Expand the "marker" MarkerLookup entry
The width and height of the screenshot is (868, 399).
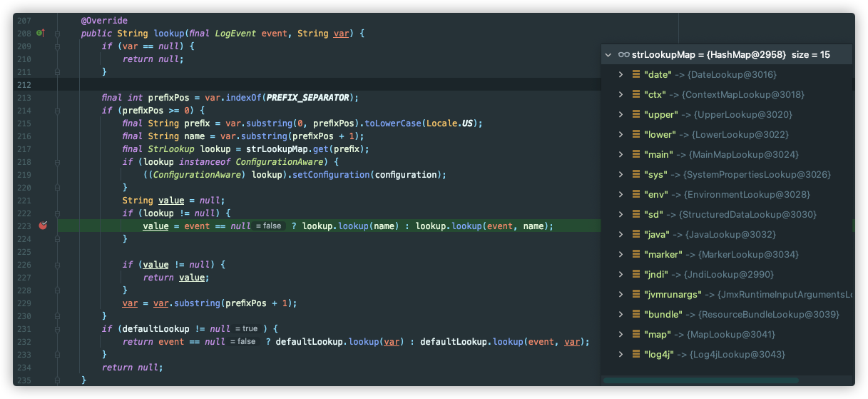pyautogui.click(x=621, y=254)
